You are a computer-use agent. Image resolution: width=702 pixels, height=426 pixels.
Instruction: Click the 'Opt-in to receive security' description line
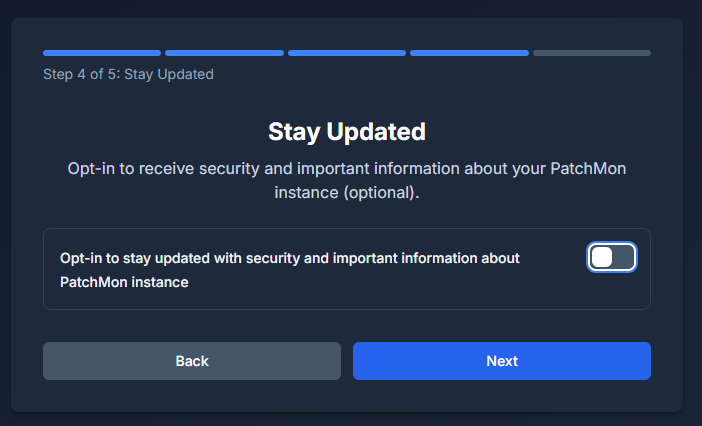(x=347, y=169)
